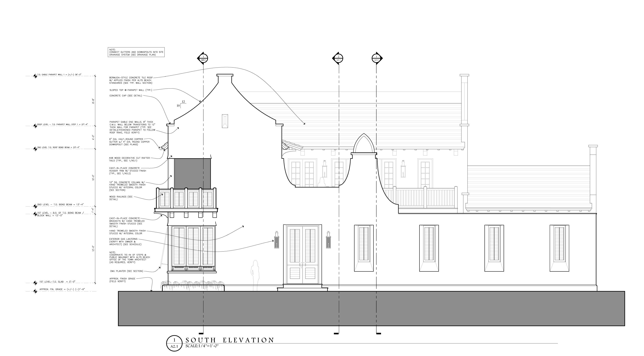
Task: Click the Bermuda-style concrete tile roof note
Action: click(131, 80)
